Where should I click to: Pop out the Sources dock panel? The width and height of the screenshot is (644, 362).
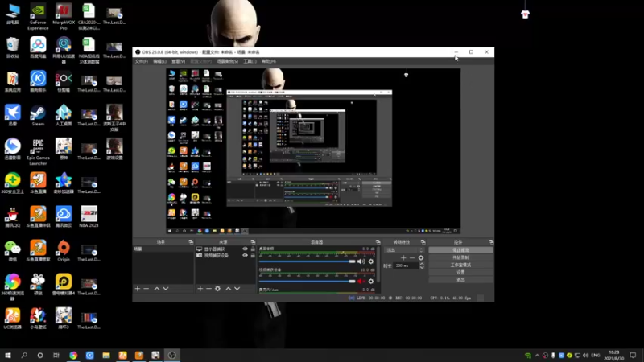pyautogui.click(x=253, y=242)
